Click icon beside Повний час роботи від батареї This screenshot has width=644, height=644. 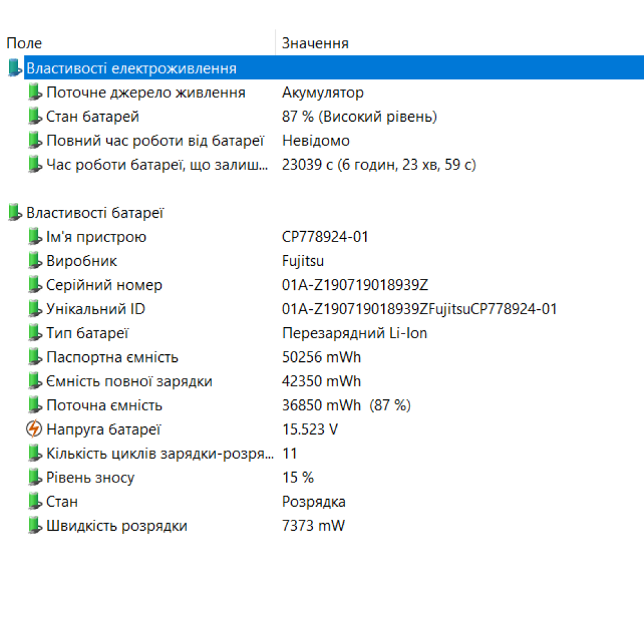tap(35, 140)
